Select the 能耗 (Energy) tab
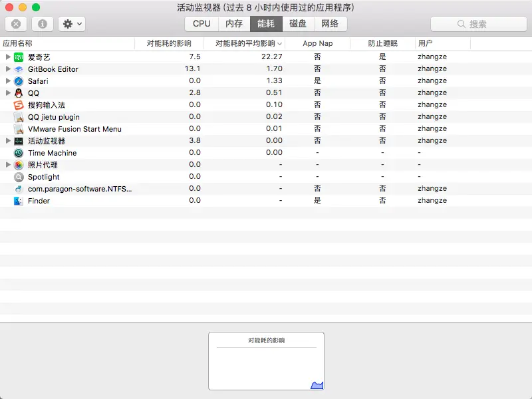Screen dimensions: 532x399 click(x=266, y=24)
